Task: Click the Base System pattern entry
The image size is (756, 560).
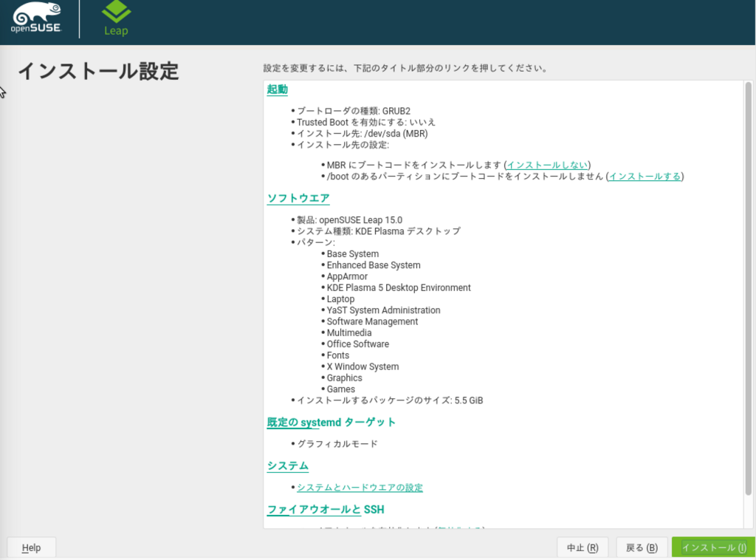Action: (x=352, y=253)
